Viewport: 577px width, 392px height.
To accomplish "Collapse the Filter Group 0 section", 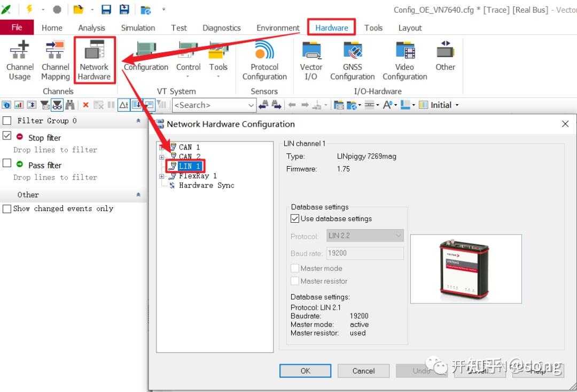I will coord(138,121).
